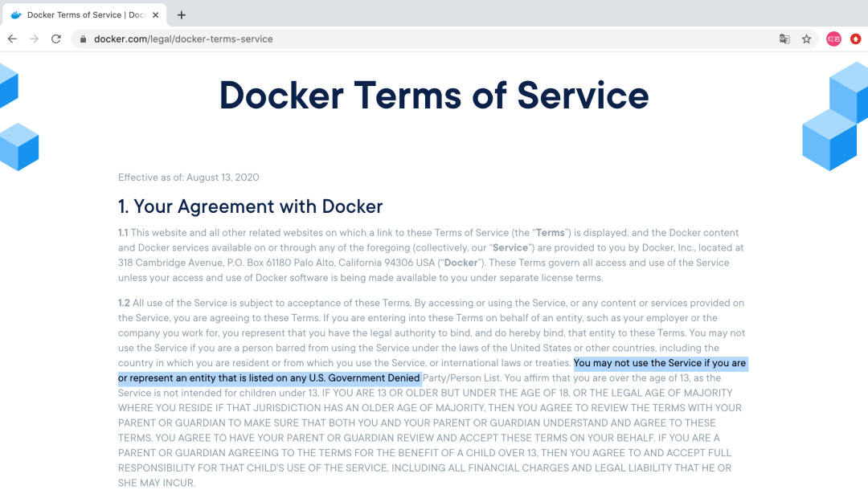Click the Docker Terms of Service heading
This screenshot has width=868, height=498.
point(434,96)
